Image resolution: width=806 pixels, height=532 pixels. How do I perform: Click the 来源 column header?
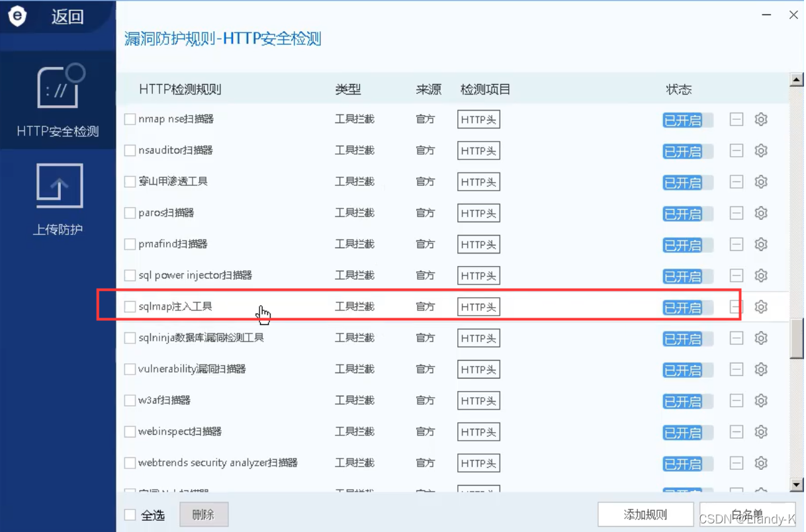(x=428, y=89)
